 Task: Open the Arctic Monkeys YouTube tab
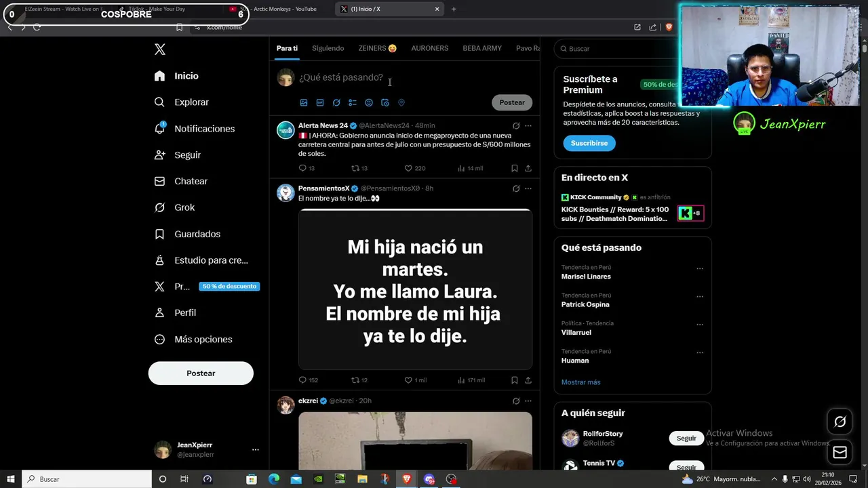tap(277, 9)
